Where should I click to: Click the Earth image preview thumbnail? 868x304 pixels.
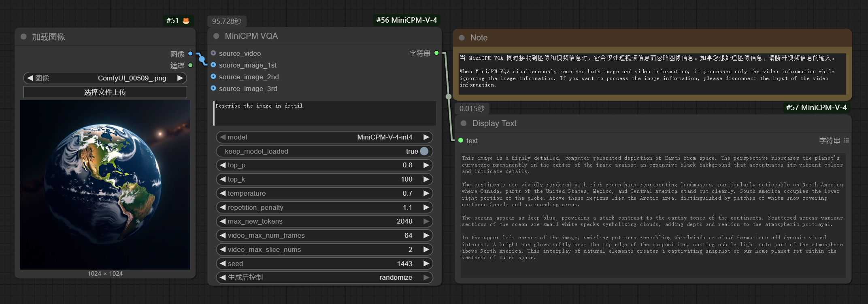[x=105, y=185]
